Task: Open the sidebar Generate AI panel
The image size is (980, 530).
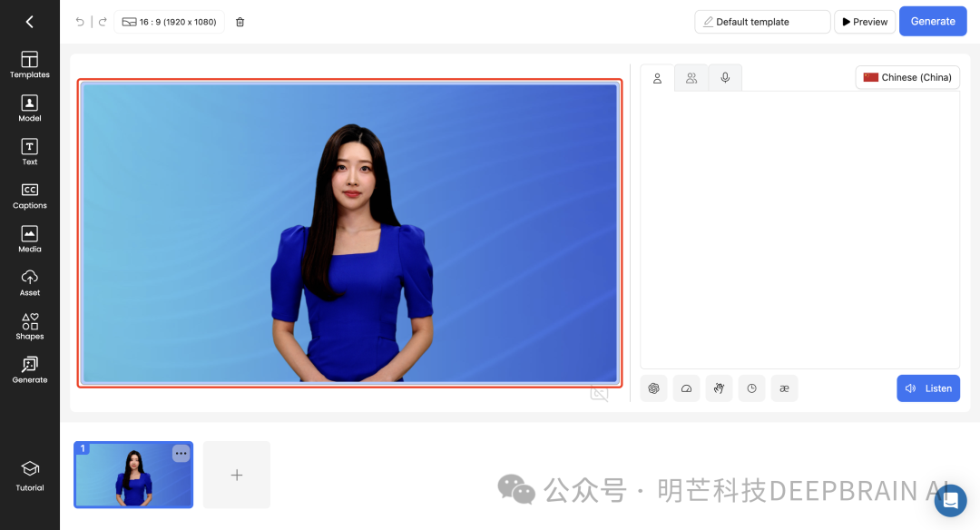Action: pyautogui.click(x=29, y=370)
